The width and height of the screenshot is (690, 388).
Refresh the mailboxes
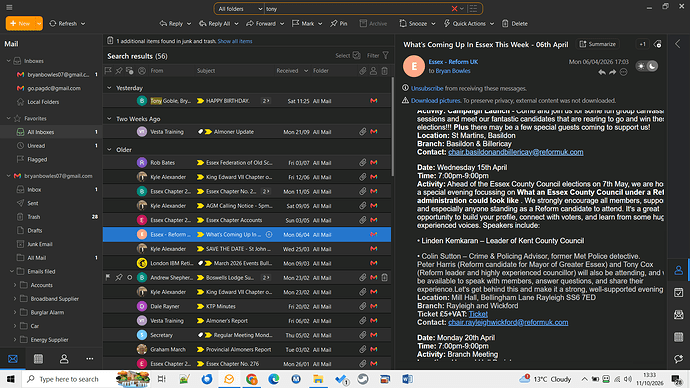63,24
